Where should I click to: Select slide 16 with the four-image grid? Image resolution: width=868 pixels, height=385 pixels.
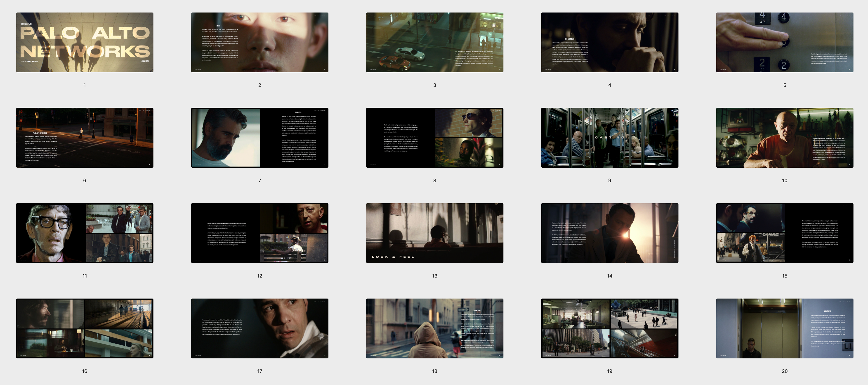pyautogui.click(x=85, y=328)
